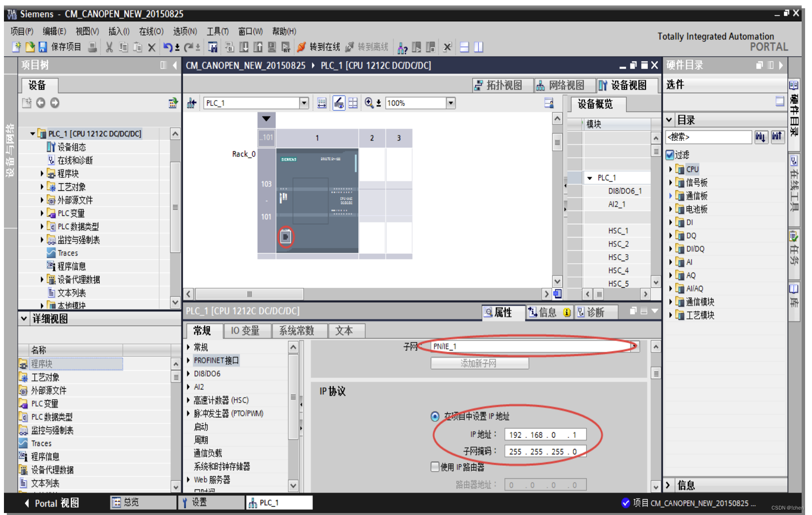The image size is (812, 515).
Task: Navigate forward in the project tree
Action: (x=55, y=103)
